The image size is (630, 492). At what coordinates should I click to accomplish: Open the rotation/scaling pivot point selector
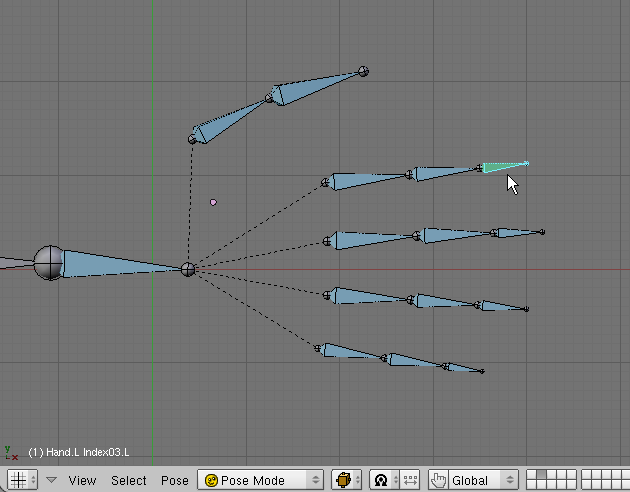(384, 480)
